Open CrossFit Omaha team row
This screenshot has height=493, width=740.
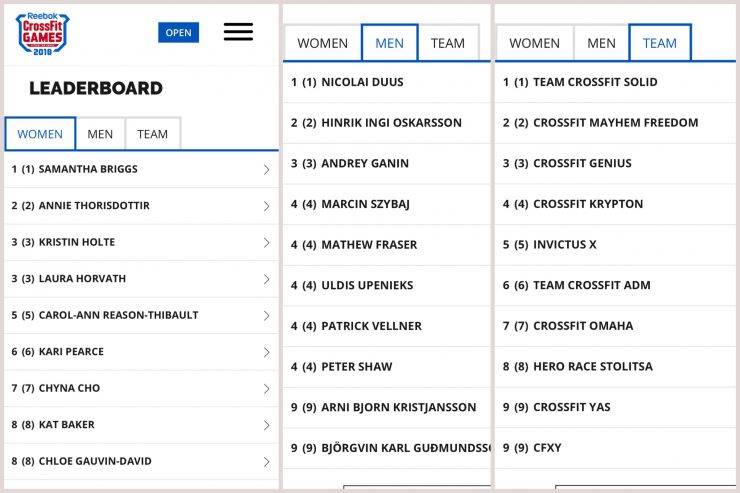click(x=615, y=326)
